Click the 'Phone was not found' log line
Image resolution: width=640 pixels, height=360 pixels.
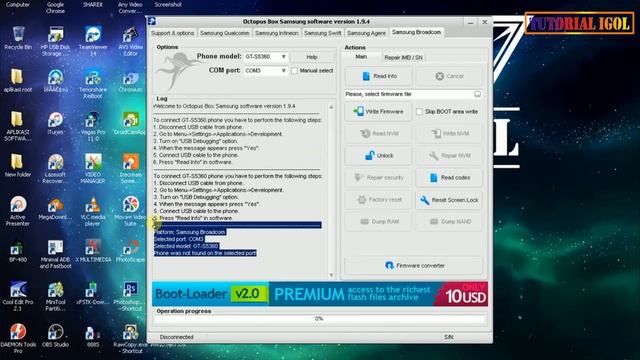(x=205, y=253)
